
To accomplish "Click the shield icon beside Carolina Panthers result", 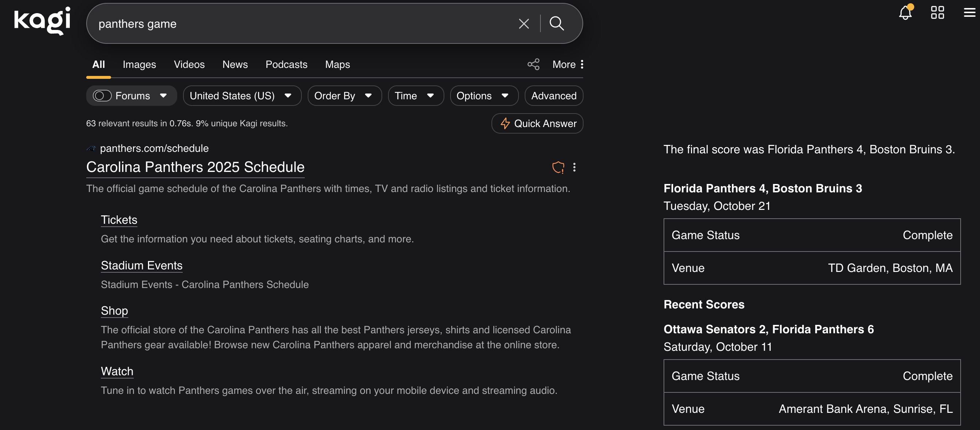I will [558, 167].
